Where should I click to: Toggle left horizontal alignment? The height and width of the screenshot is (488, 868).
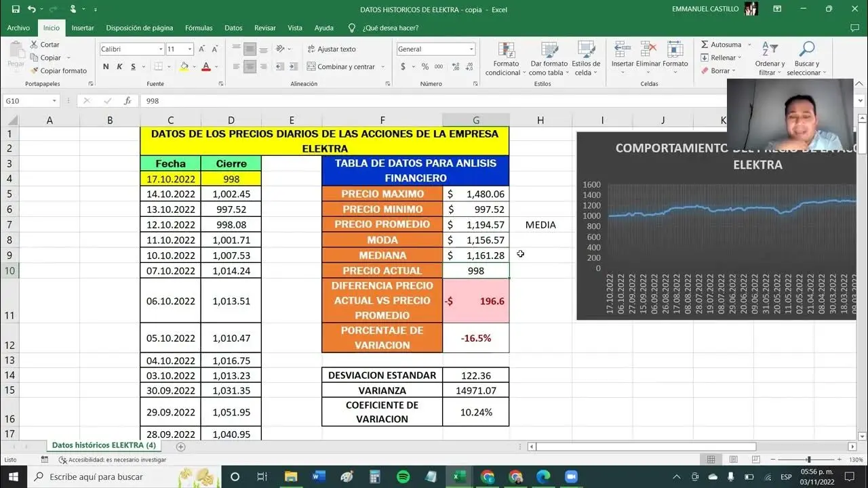[237, 66]
